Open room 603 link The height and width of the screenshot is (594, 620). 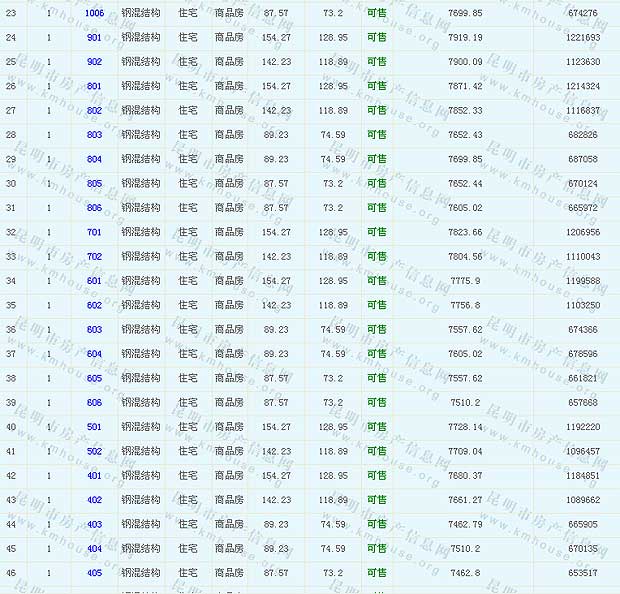pos(94,330)
